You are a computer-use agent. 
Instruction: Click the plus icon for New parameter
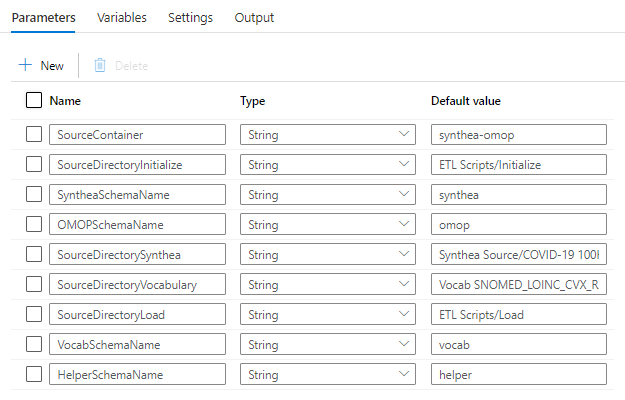pos(25,65)
